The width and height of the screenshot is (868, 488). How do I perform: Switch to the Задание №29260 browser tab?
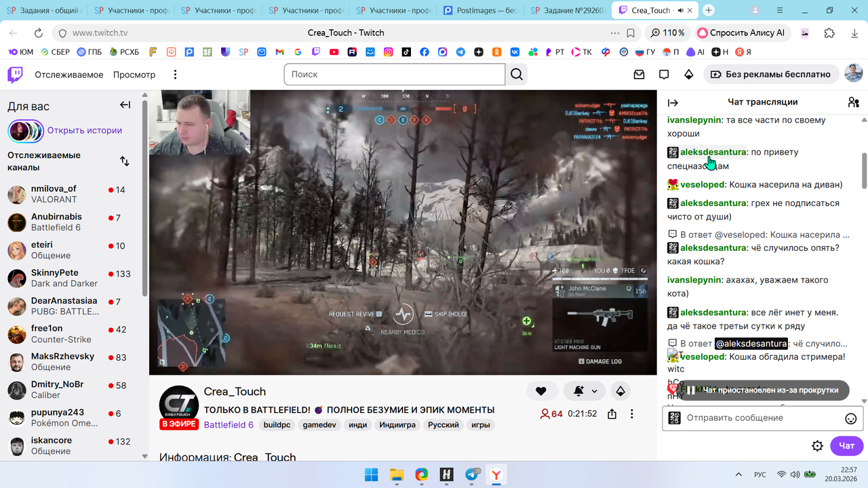pos(568,11)
